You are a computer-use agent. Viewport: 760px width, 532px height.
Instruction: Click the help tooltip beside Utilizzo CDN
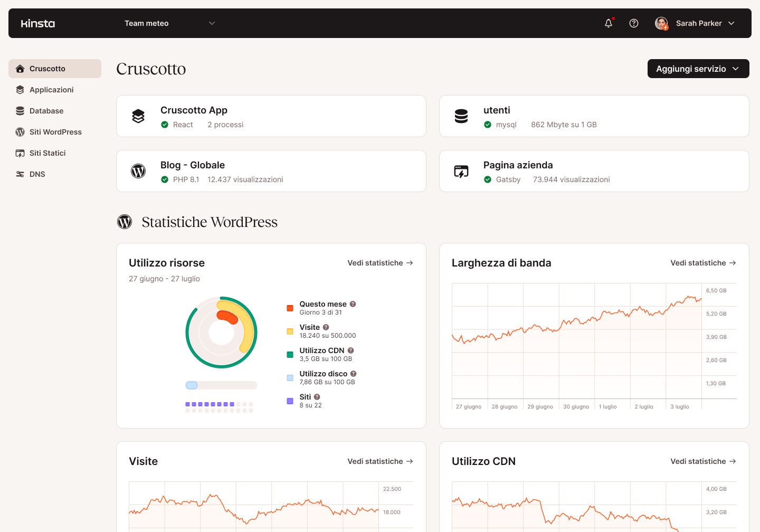(352, 350)
